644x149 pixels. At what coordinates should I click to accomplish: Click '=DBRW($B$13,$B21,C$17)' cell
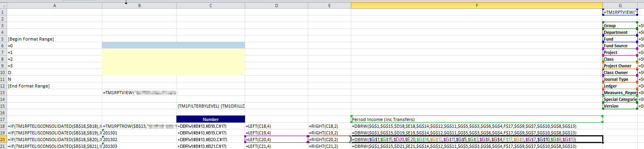211,146
